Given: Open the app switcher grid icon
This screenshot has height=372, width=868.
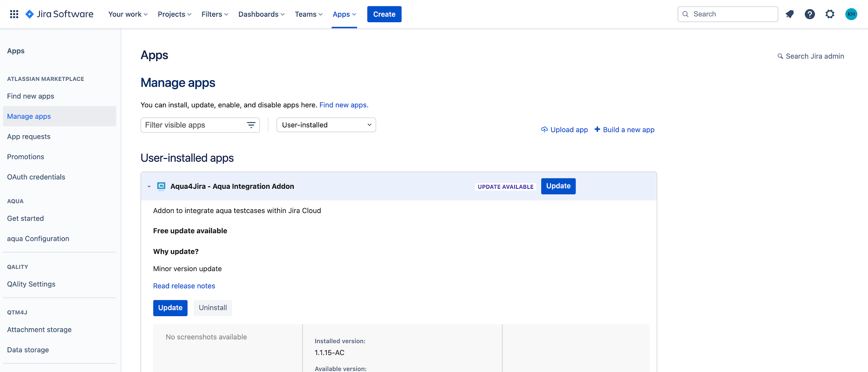Looking at the screenshot, I should pos(14,14).
